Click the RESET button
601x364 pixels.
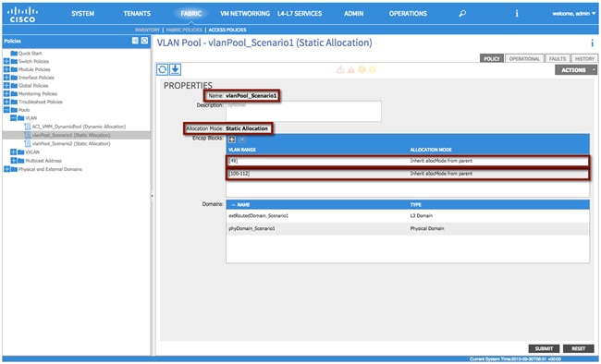[x=579, y=348]
